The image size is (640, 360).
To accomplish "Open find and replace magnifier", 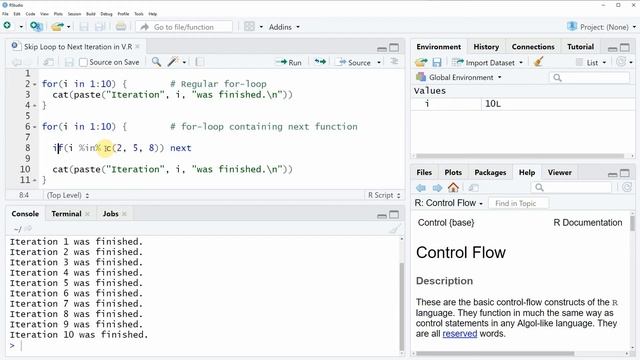I will pyautogui.click(x=156, y=62).
